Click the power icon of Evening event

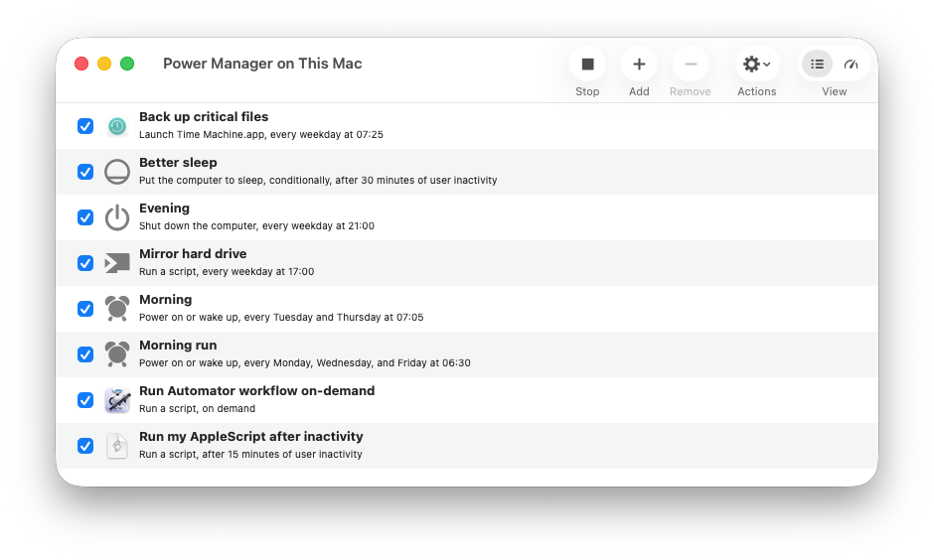(x=117, y=217)
